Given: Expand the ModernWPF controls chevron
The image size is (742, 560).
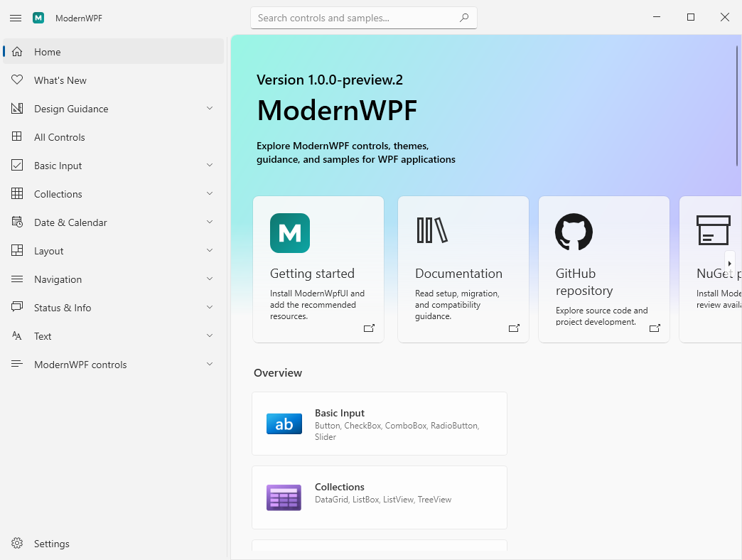Looking at the screenshot, I should 210,364.
